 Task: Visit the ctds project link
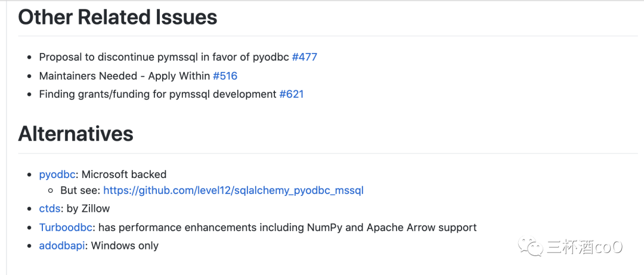tap(49, 208)
